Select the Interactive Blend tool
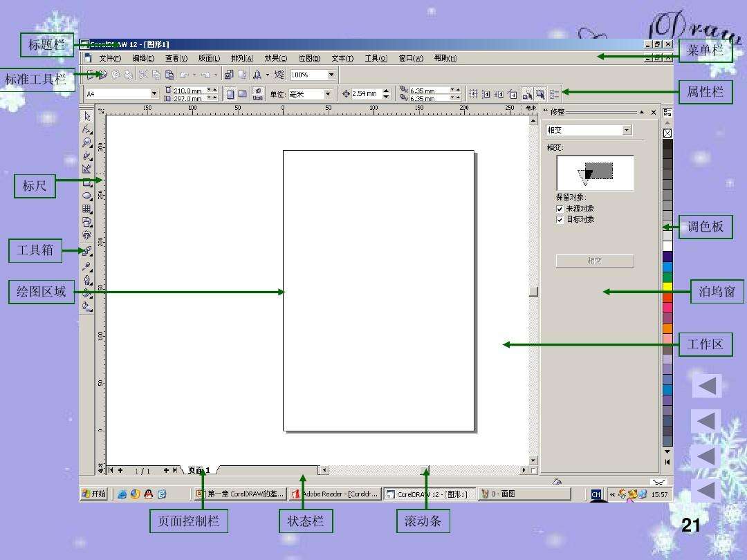 (x=87, y=251)
